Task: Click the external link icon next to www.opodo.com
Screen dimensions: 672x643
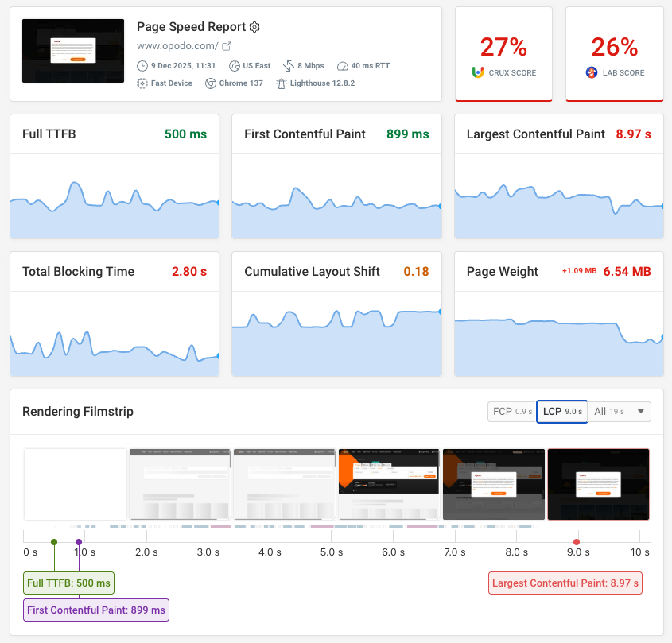Action: tap(228, 45)
